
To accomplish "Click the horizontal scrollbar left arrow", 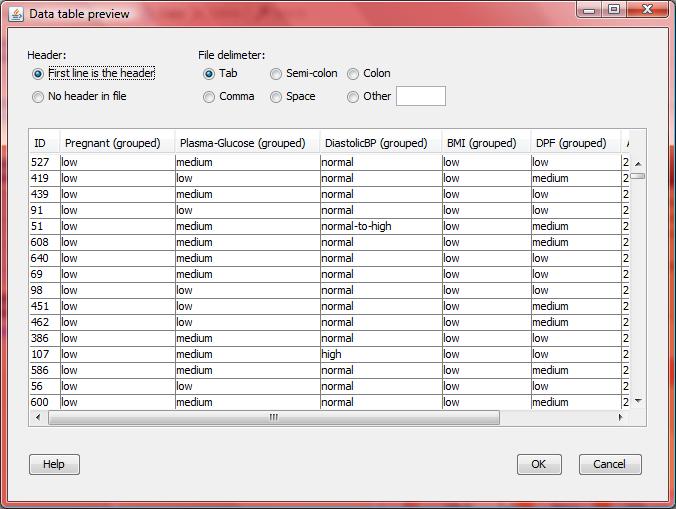I will point(38,417).
